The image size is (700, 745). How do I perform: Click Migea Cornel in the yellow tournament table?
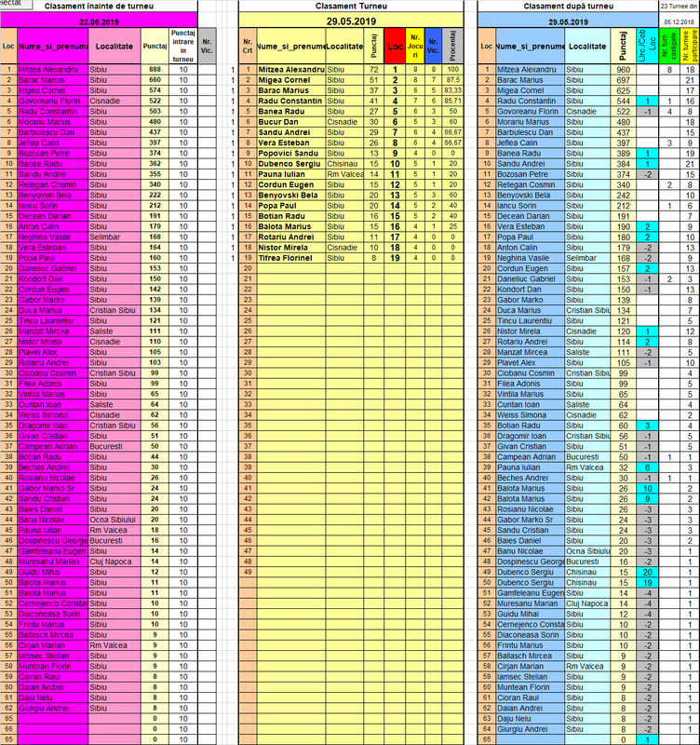pos(291,80)
